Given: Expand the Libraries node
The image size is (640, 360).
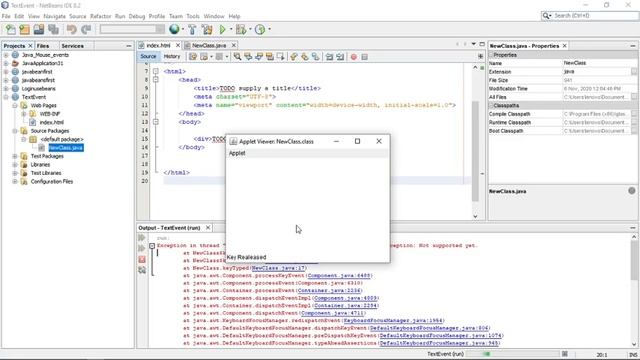Looking at the screenshot, I should coord(15,164).
